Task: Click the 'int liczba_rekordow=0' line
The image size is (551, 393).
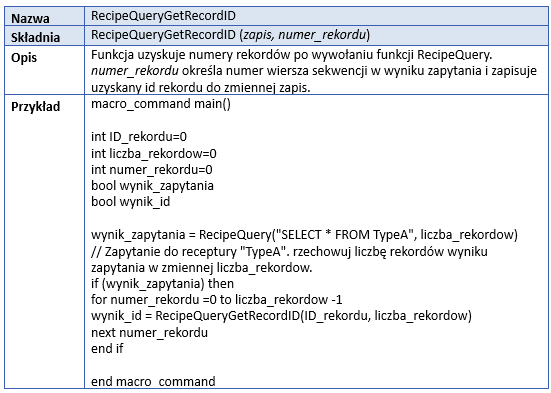Action: tap(154, 153)
